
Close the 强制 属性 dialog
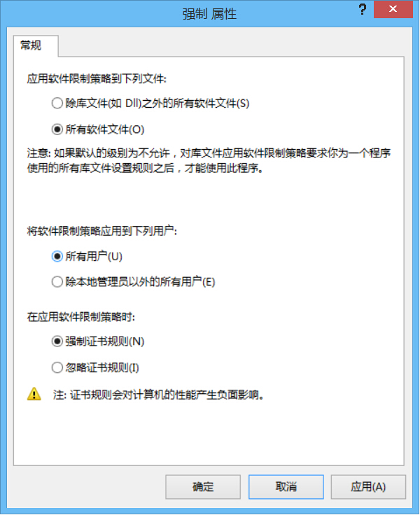(393, 10)
